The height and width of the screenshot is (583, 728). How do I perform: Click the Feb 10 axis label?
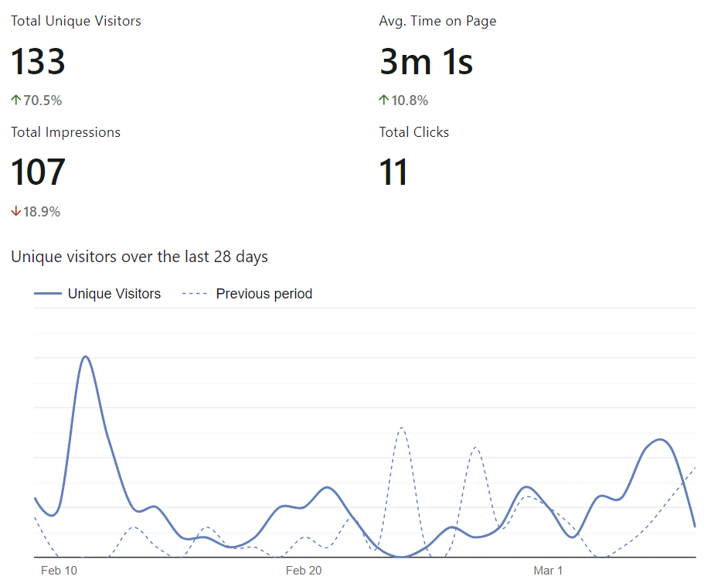pyautogui.click(x=59, y=571)
